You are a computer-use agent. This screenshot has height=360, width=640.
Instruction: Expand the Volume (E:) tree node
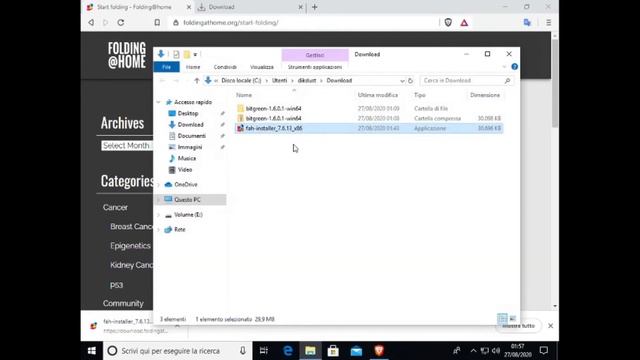159,215
